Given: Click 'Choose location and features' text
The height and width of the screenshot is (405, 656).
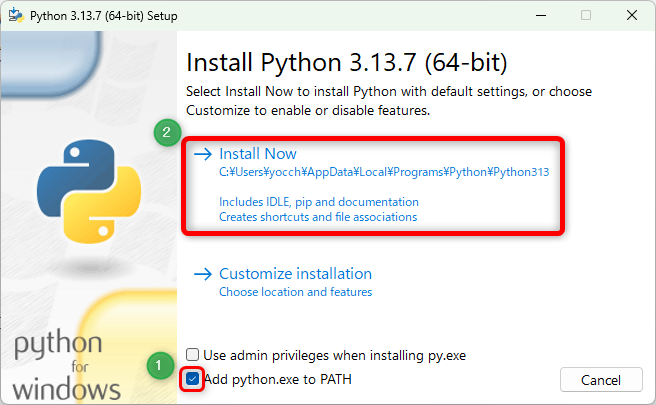Looking at the screenshot, I should 295,292.
